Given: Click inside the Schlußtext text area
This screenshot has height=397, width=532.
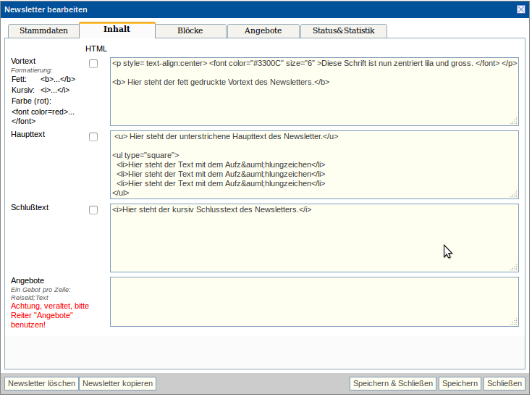Looking at the screenshot, I should coord(314,239).
